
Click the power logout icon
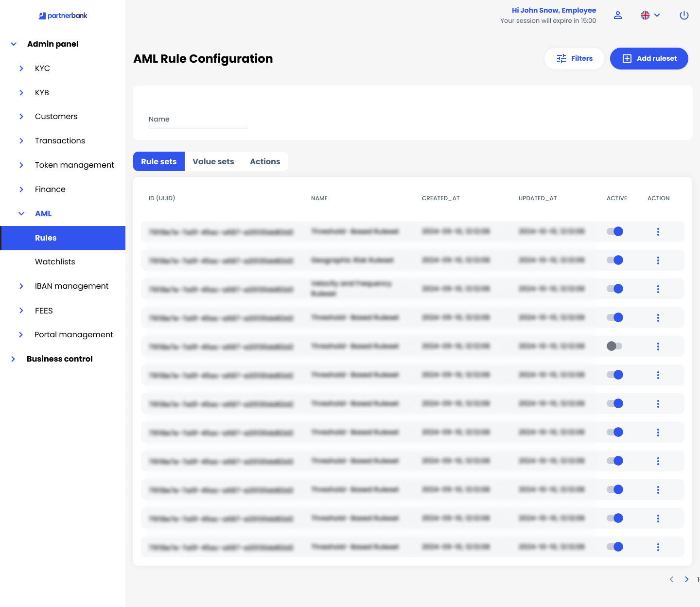pyautogui.click(x=684, y=15)
